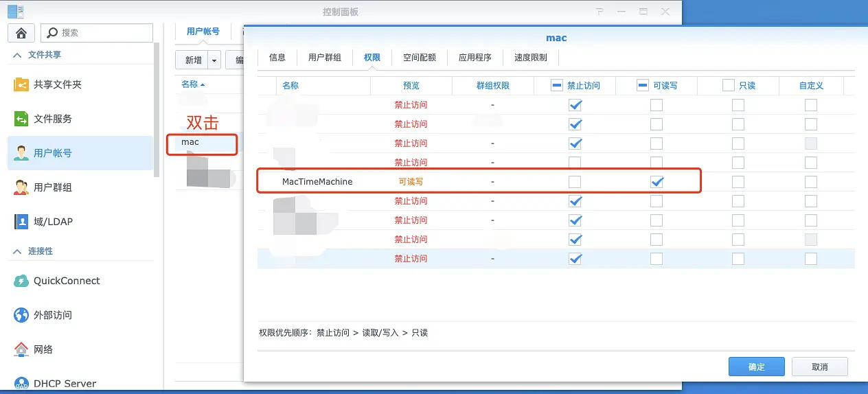Open 共享文件夹 shared folder icon in sidebar
This screenshot has width=868, height=394.
click(21, 84)
